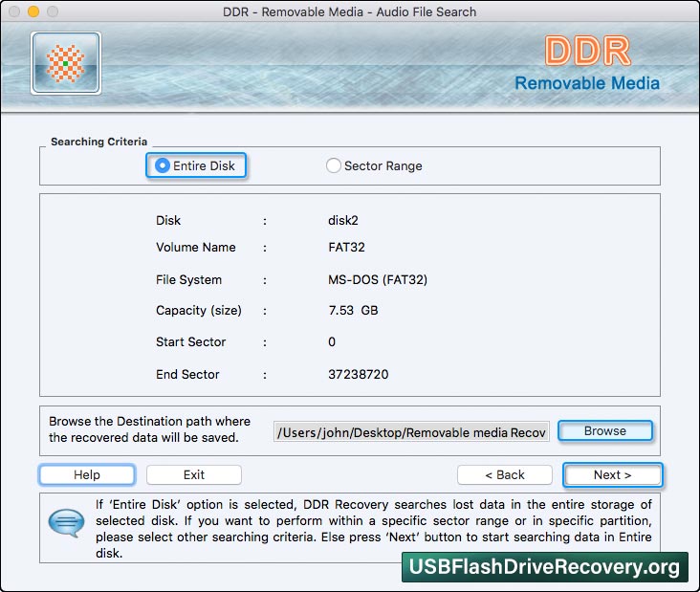
Task: Click the blue speech bubble info icon
Action: pyautogui.click(x=66, y=523)
